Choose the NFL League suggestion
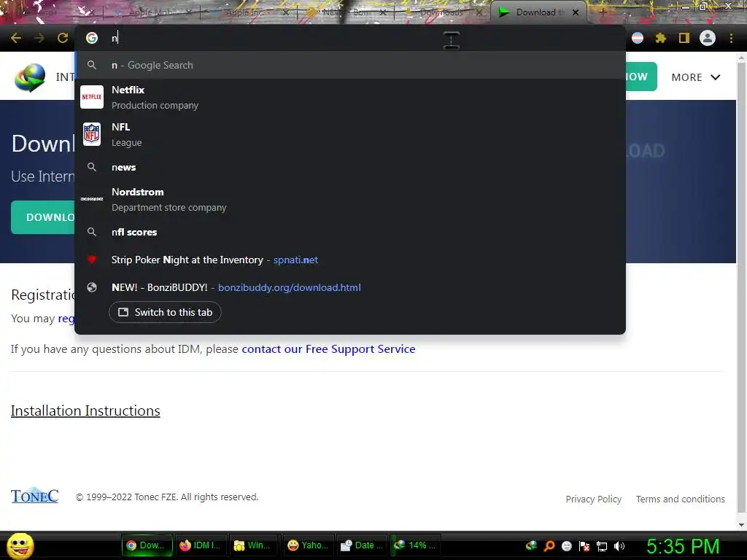The height and width of the screenshot is (560, 747). tap(350, 134)
